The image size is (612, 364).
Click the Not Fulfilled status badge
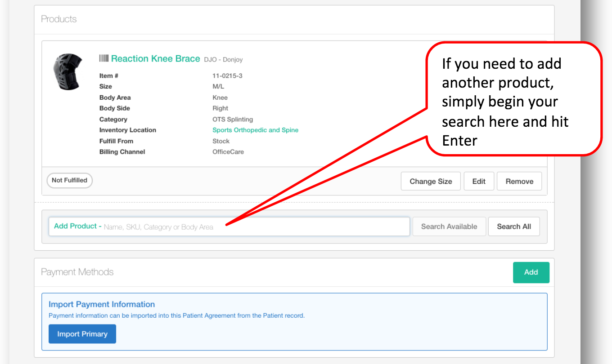(x=69, y=180)
